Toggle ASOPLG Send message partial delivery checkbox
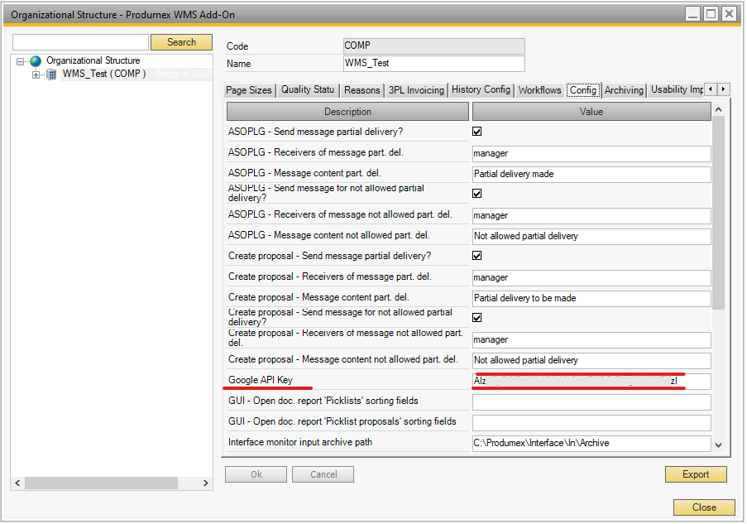747x524 pixels. coord(477,131)
